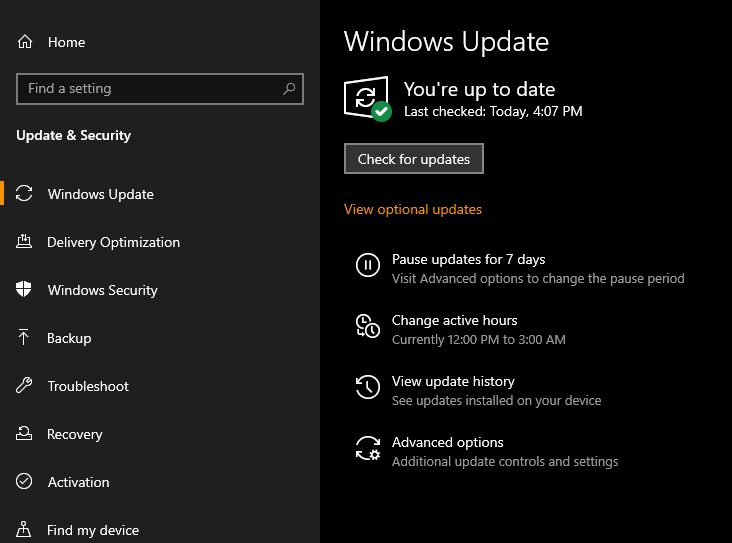Go to the Troubleshoot settings page
This screenshot has height=543, width=732.
pyautogui.click(x=88, y=386)
